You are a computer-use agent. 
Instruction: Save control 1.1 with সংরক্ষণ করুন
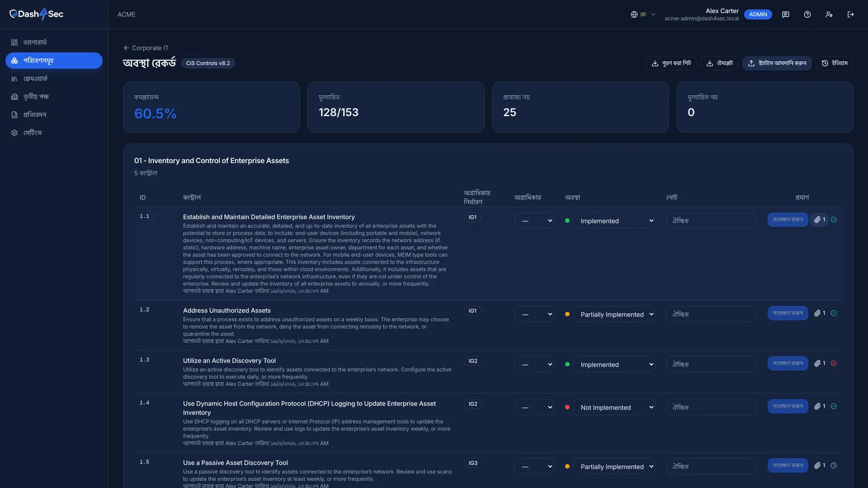(788, 220)
